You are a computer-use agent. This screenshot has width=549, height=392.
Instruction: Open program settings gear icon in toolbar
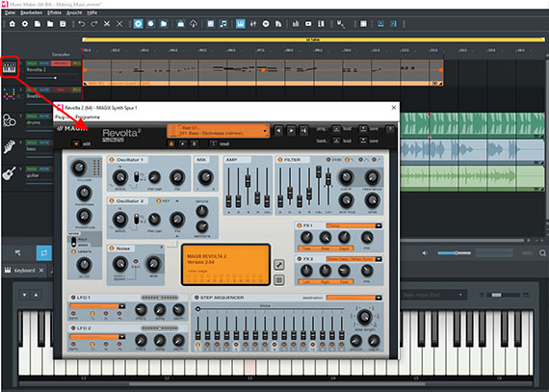point(25,24)
